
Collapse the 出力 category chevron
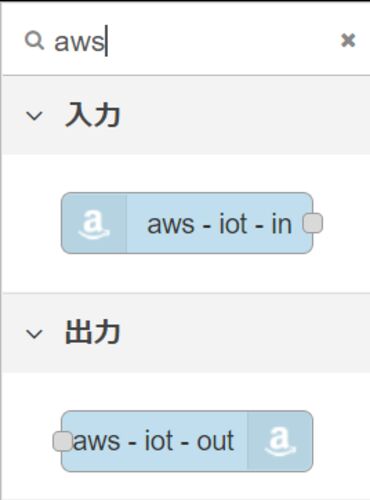pyautogui.click(x=34, y=334)
